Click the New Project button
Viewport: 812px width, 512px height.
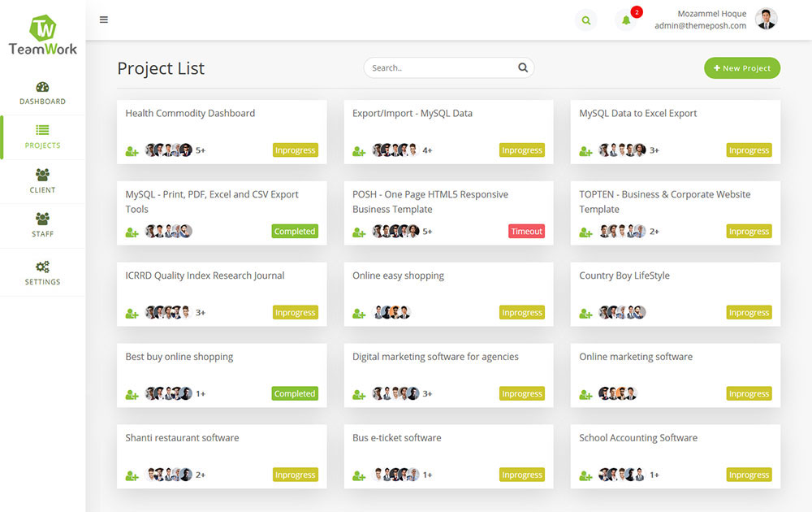click(x=742, y=68)
